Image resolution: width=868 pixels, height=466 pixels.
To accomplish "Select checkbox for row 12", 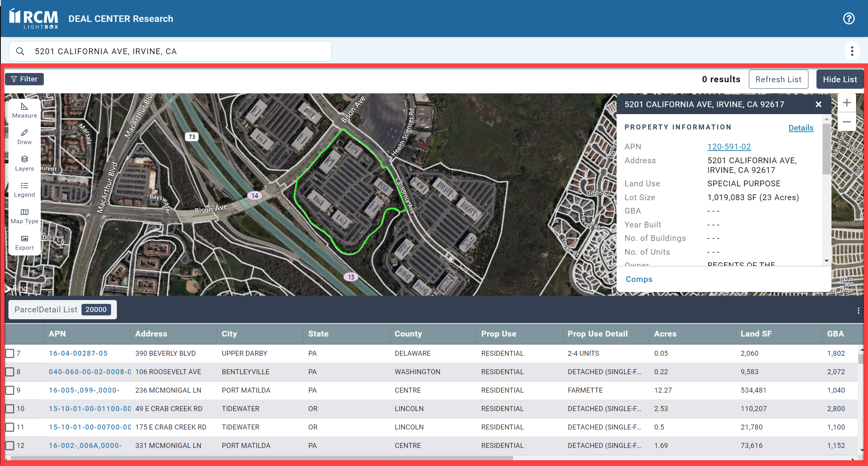I will coord(10,446).
